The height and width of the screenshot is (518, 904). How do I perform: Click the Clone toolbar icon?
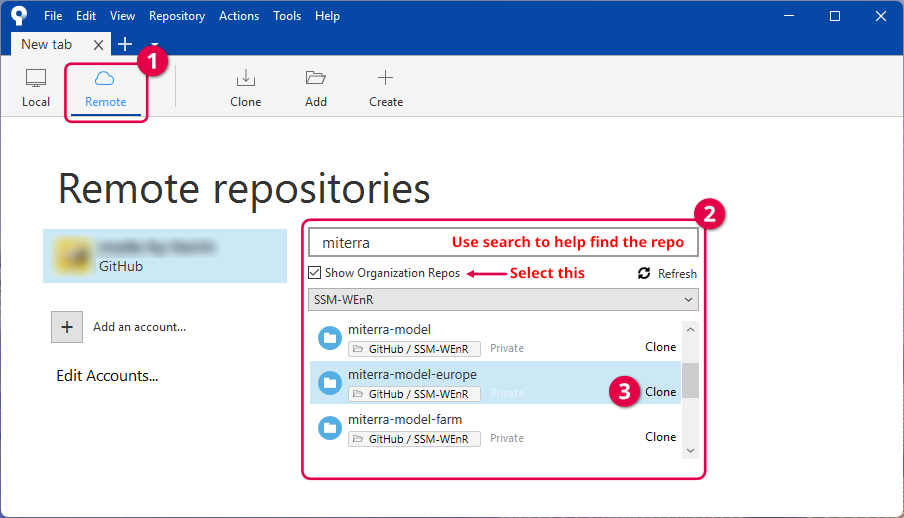pyautogui.click(x=246, y=78)
